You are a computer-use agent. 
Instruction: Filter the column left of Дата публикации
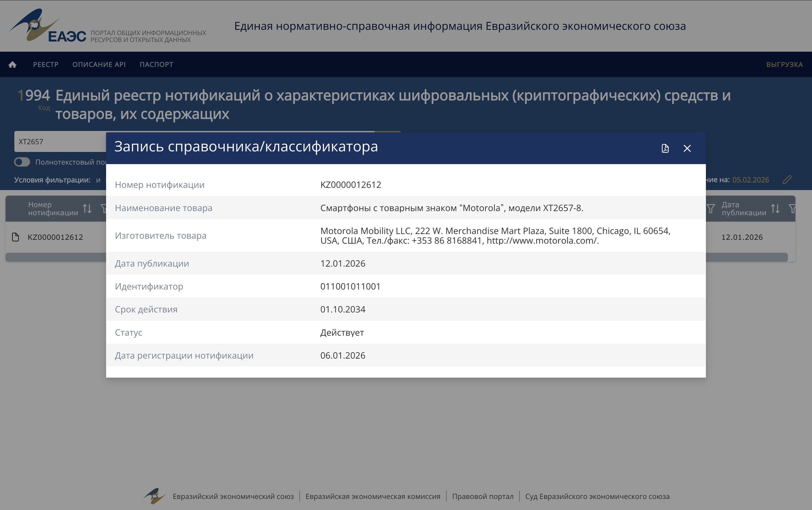tap(710, 209)
